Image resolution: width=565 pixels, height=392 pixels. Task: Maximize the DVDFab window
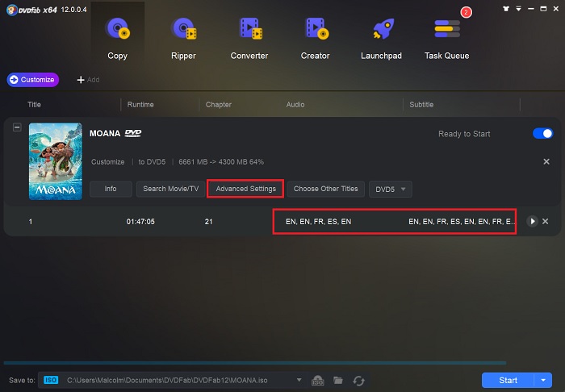click(x=543, y=9)
